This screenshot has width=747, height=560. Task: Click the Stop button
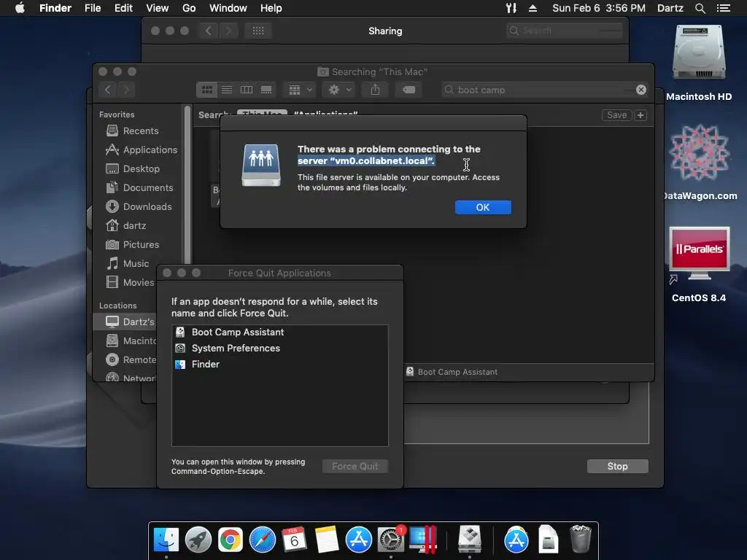point(617,466)
